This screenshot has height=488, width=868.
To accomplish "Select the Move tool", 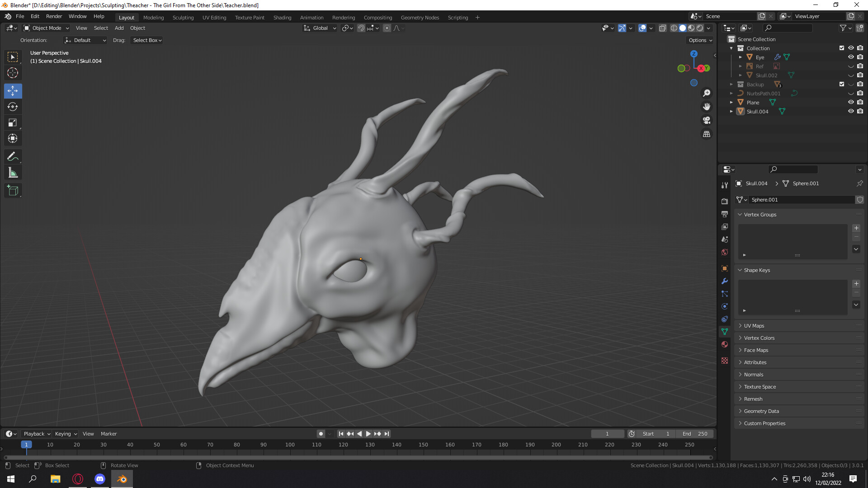I will 13,91.
